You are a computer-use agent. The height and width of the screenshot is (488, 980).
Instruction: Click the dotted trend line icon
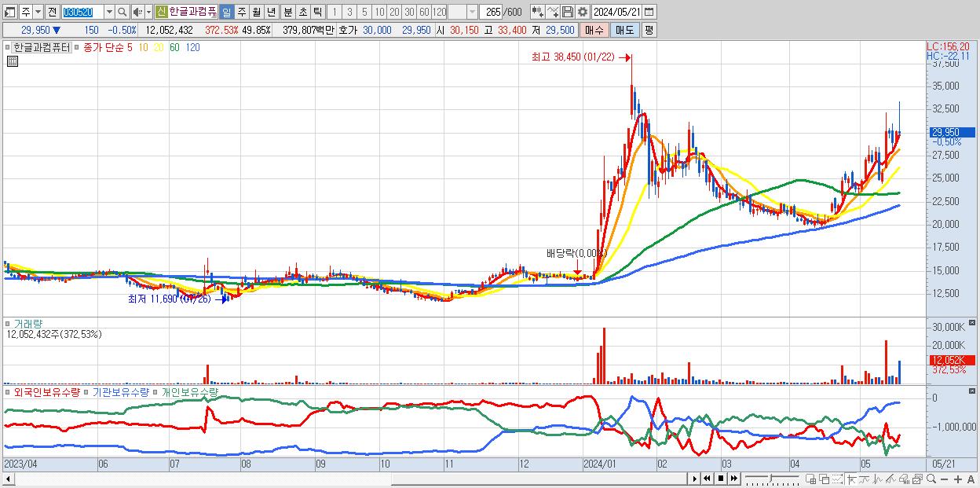click(x=837, y=479)
